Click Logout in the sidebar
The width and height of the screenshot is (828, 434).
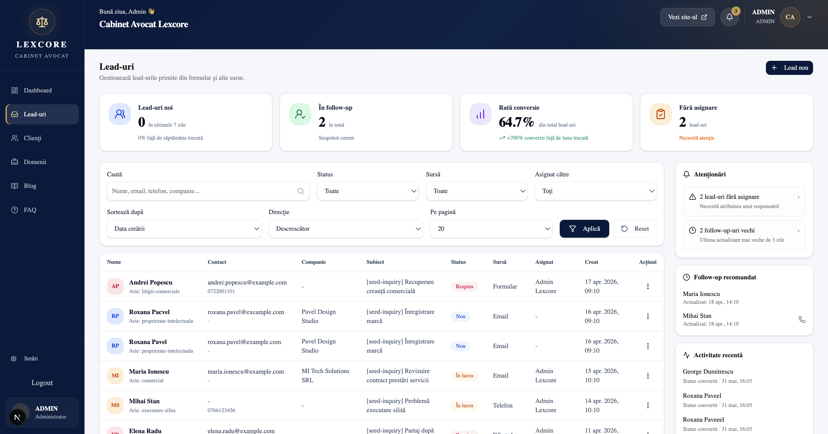(x=42, y=383)
